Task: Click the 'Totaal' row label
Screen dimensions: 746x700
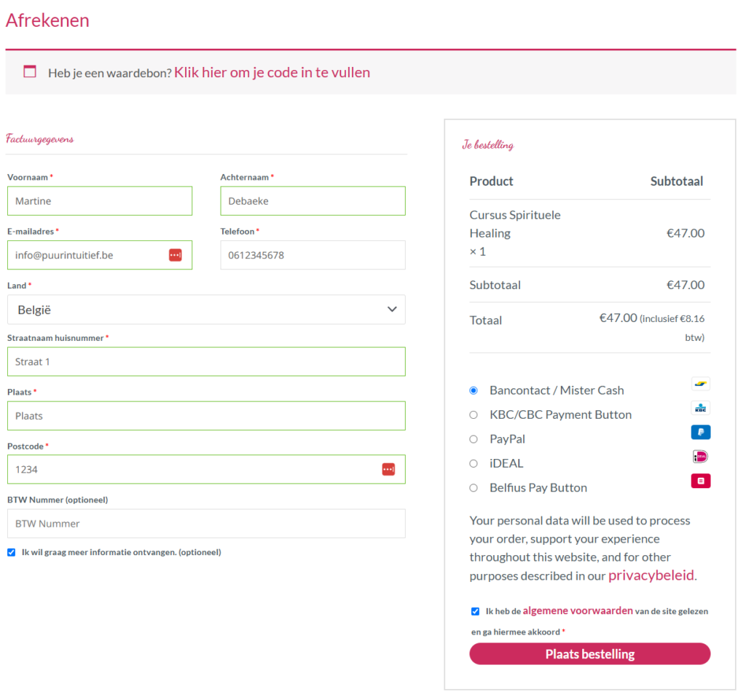Action: [485, 320]
